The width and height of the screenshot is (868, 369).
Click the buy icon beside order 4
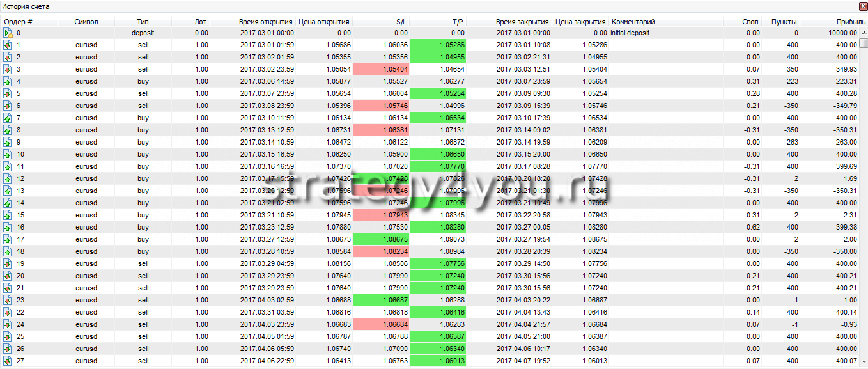(8, 81)
